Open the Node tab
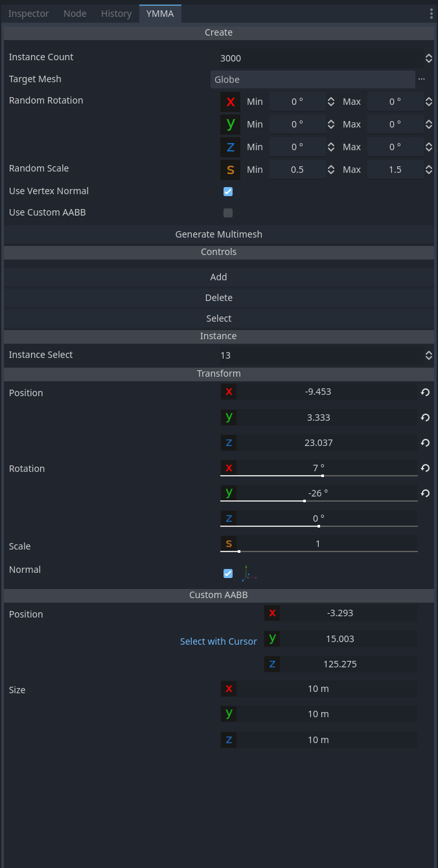The image size is (438, 868). 75,13
